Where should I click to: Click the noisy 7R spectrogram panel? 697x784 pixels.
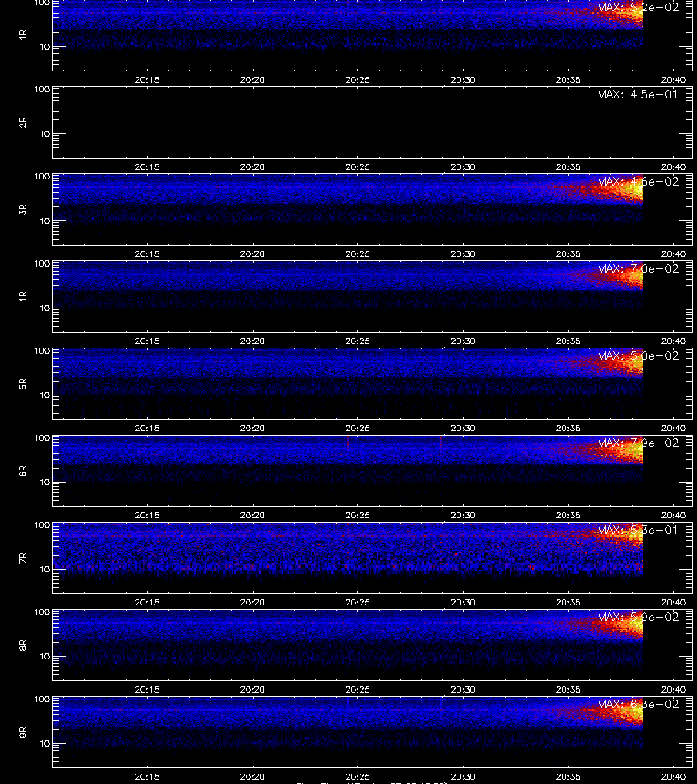click(373, 558)
